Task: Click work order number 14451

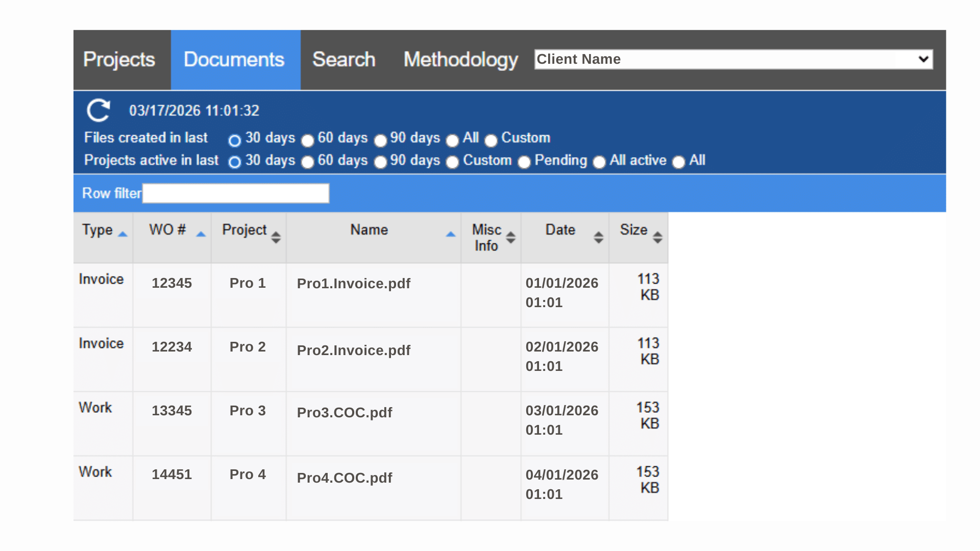Action: pos(171,474)
